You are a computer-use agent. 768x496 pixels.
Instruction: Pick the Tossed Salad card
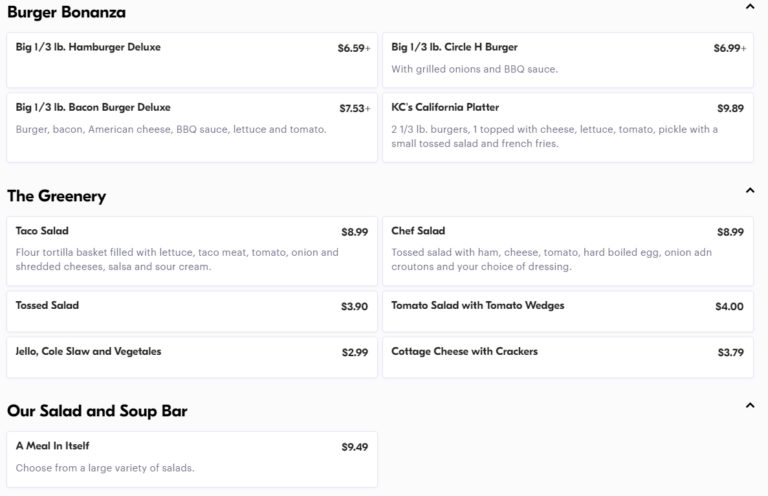click(192, 311)
